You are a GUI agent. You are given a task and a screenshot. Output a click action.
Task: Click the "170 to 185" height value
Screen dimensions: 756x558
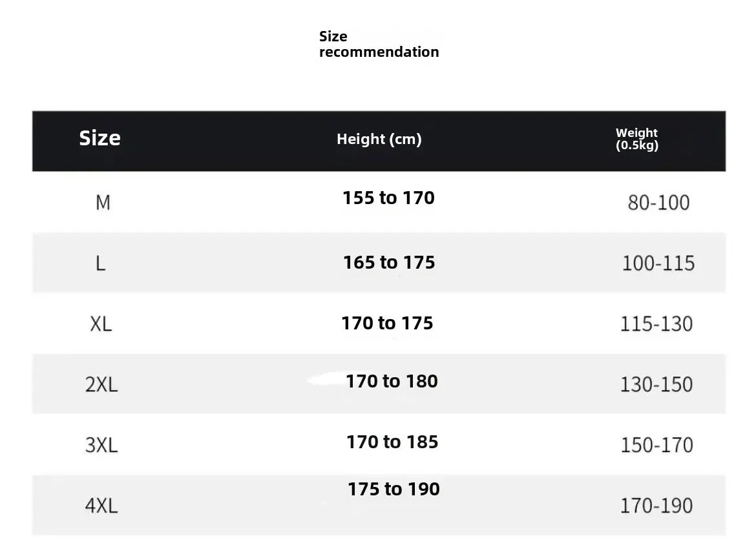[392, 442]
